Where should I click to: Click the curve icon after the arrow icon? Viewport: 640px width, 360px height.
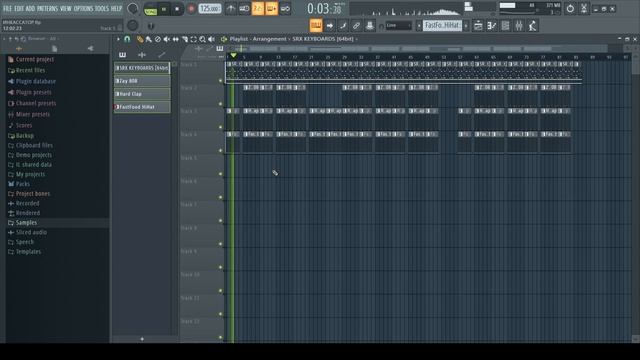click(x=343, y=26)
